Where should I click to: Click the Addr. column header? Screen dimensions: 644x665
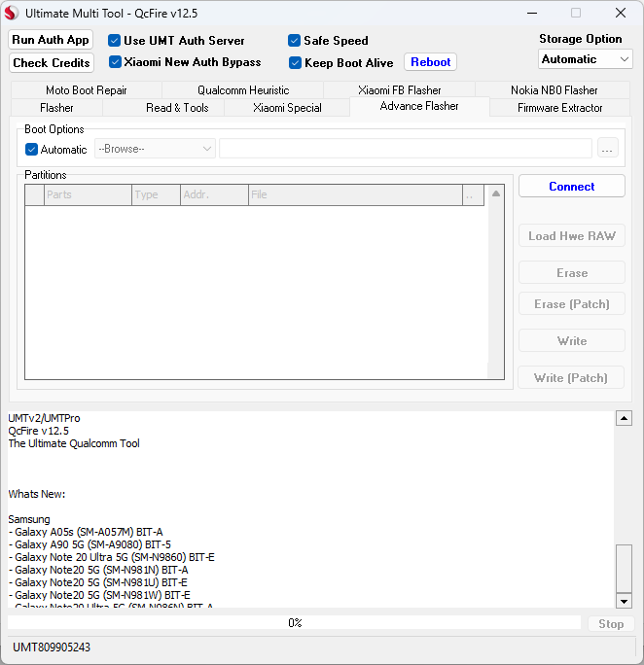pos(214,194)
